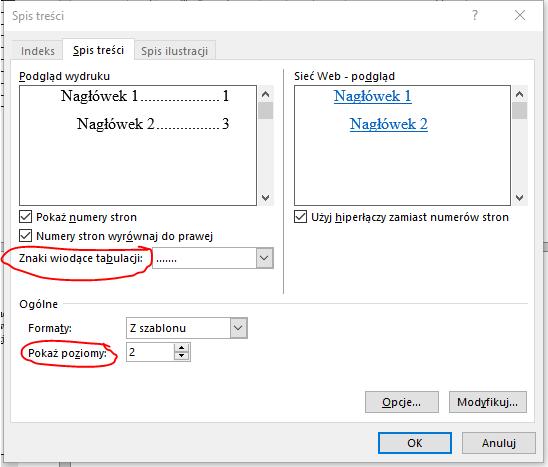The height and width of the screenshot is (467, 548).
Task: Select the Spis treści tab
Action: pyautogui.click(x=98, y=50)
